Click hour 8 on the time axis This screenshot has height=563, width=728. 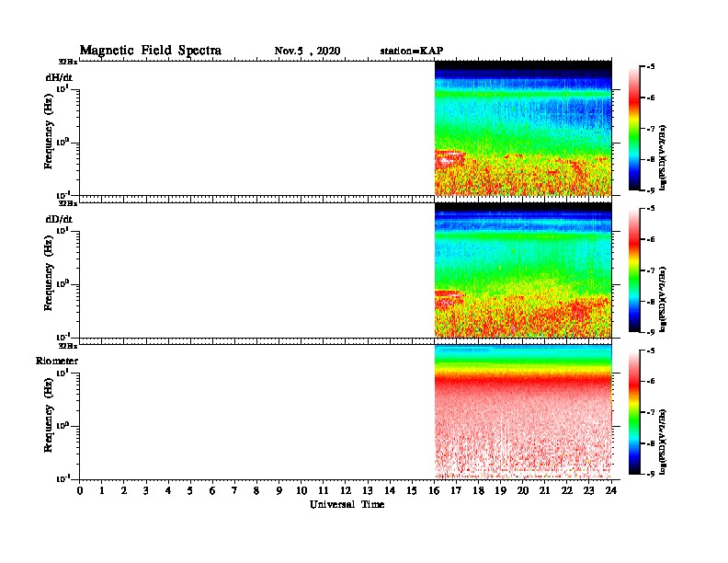coord(256,491)
